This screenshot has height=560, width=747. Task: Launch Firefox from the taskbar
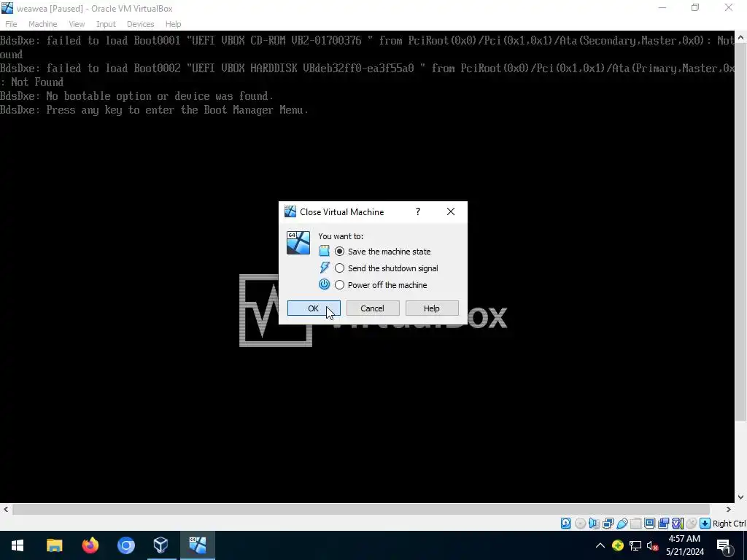(90, 545)
